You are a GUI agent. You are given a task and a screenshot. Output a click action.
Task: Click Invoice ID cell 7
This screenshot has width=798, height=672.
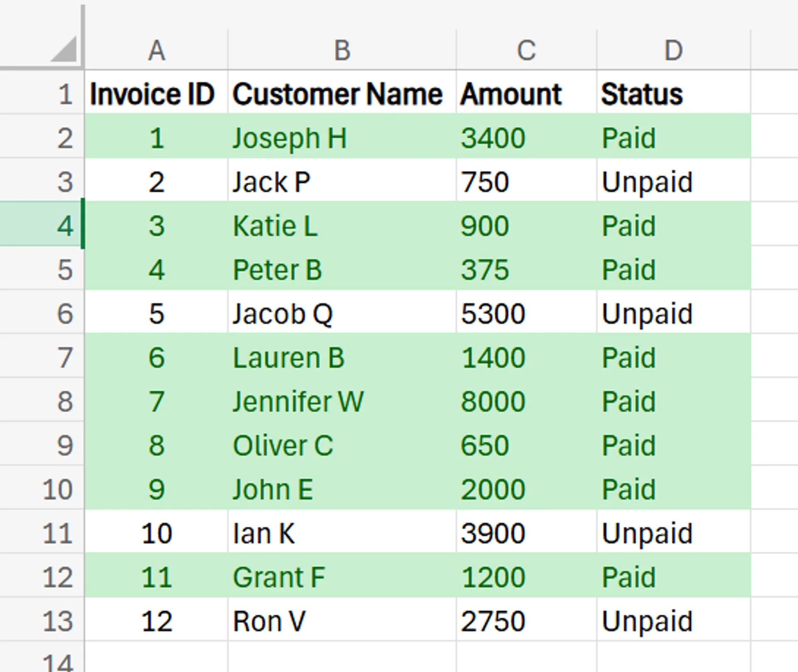pos(156,400)
